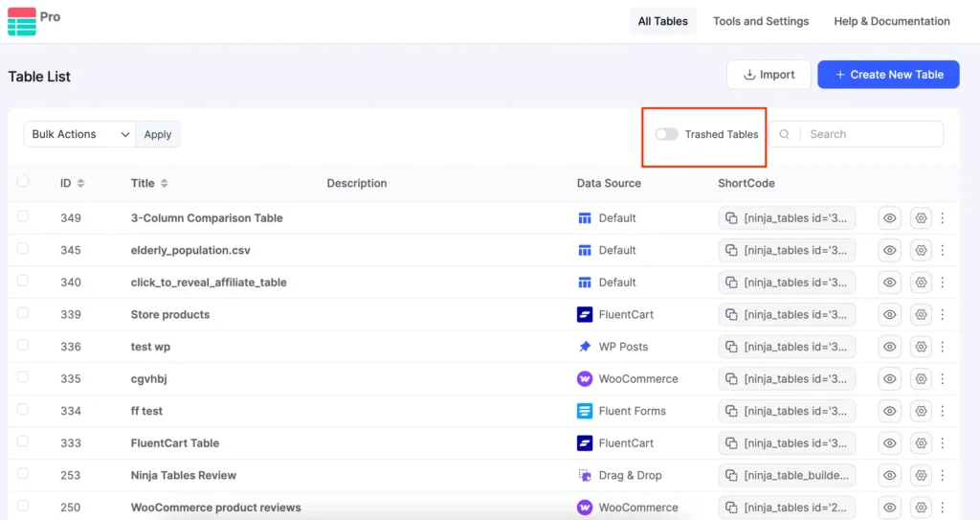Image resolution: width=980 pixels, height=520 pixels.
Task: Check the select-all tables checkbox
Action: [23, 182]
